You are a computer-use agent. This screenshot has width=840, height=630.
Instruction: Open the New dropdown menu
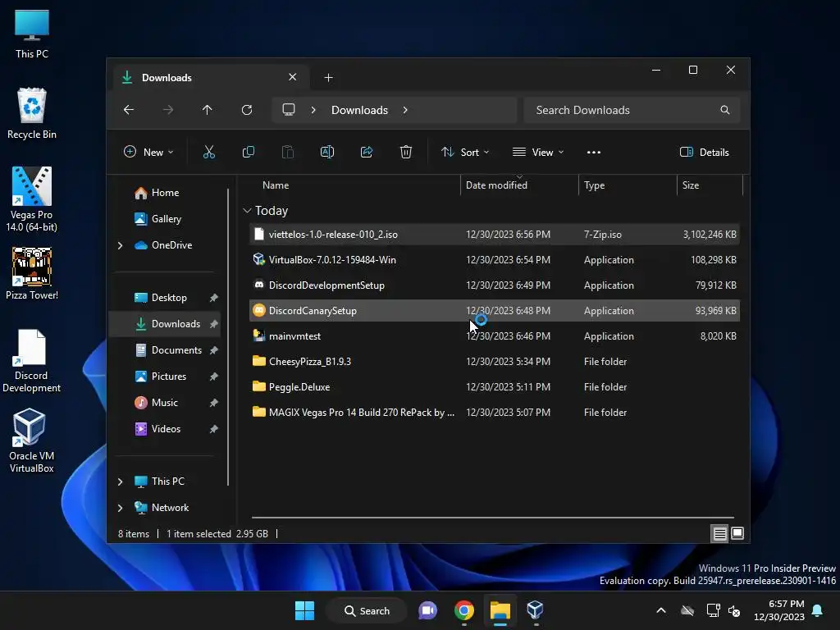click(148, 152)
